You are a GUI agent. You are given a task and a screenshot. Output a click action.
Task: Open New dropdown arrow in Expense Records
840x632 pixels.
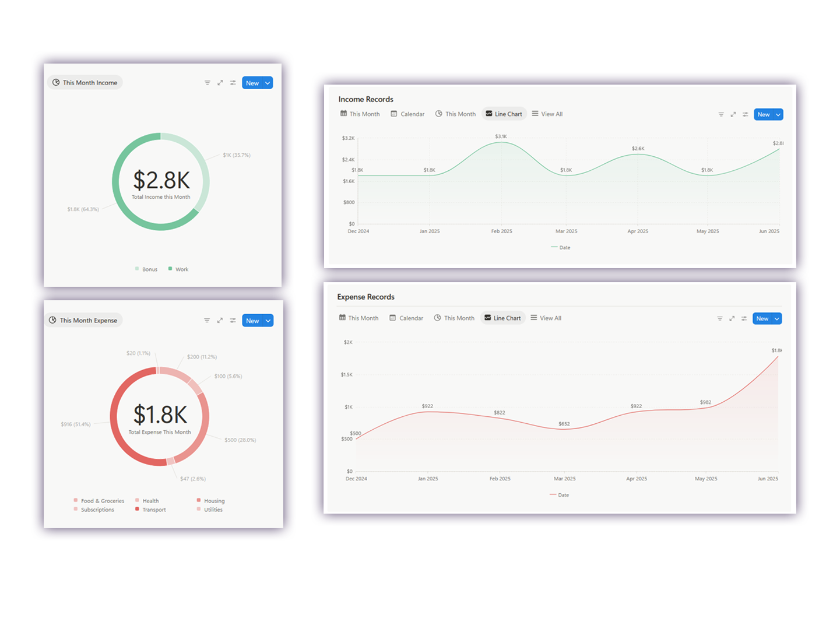[776, 319]
